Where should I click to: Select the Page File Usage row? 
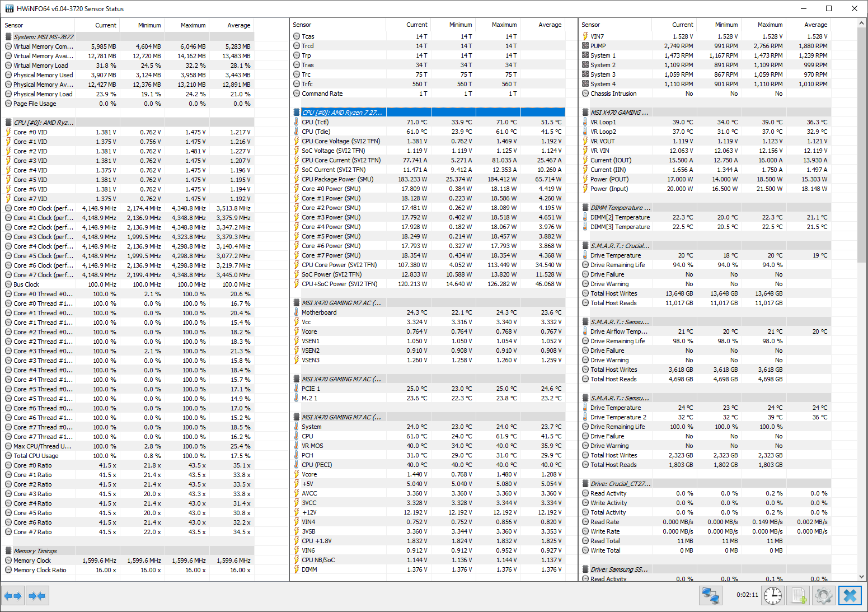pyautogui.click(x=129, y=104)
